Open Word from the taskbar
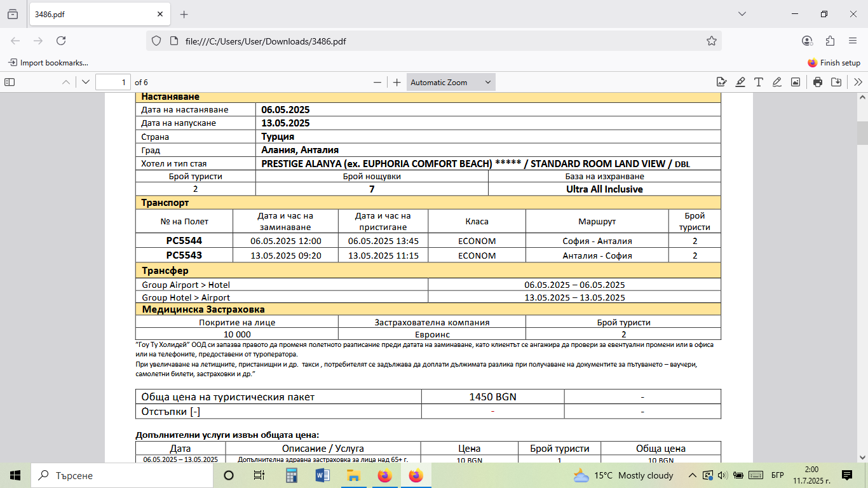 coord(322,475)
